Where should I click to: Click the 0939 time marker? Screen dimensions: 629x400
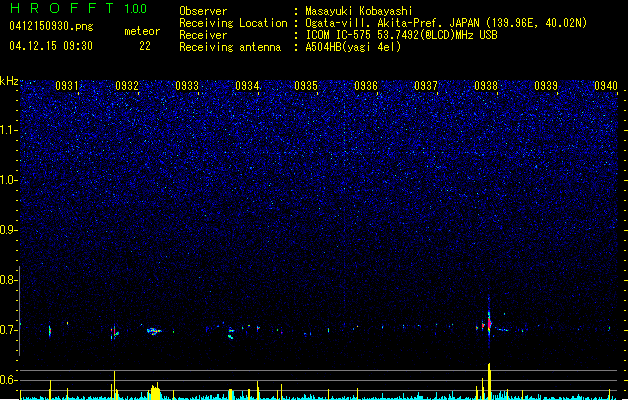tap(546, 86)
